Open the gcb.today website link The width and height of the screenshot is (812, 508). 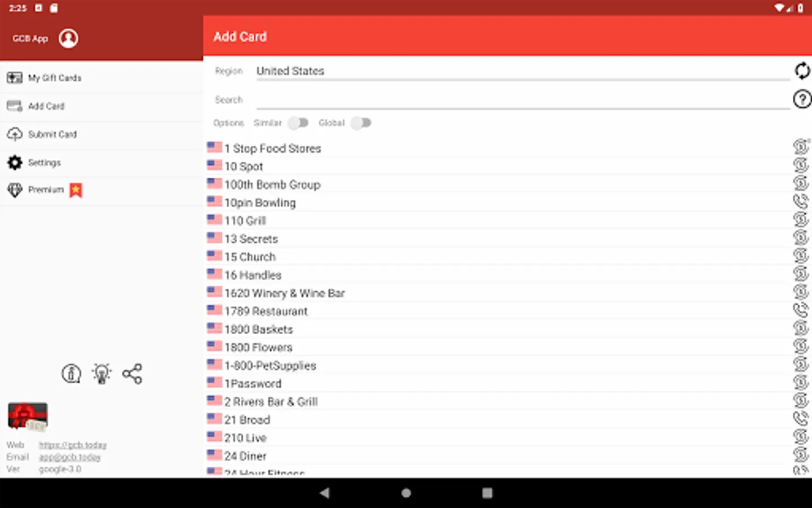73,445
